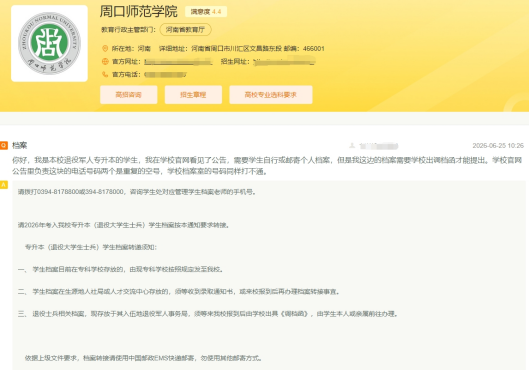Click the Zhoukou Normal University logo

point(49,44)
